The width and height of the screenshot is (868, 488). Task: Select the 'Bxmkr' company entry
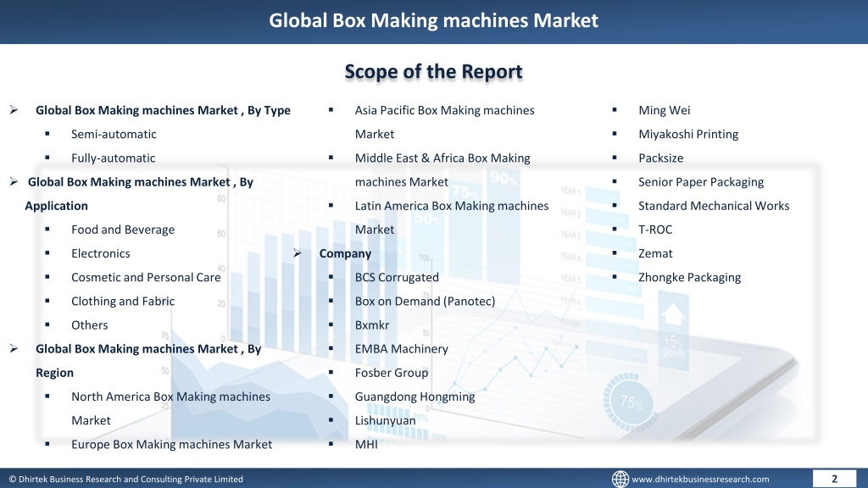372,324
